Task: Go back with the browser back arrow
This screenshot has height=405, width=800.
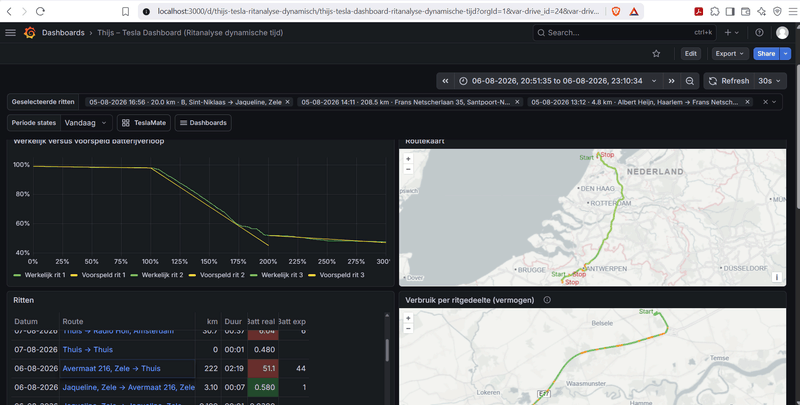Action: click(10, 11)
